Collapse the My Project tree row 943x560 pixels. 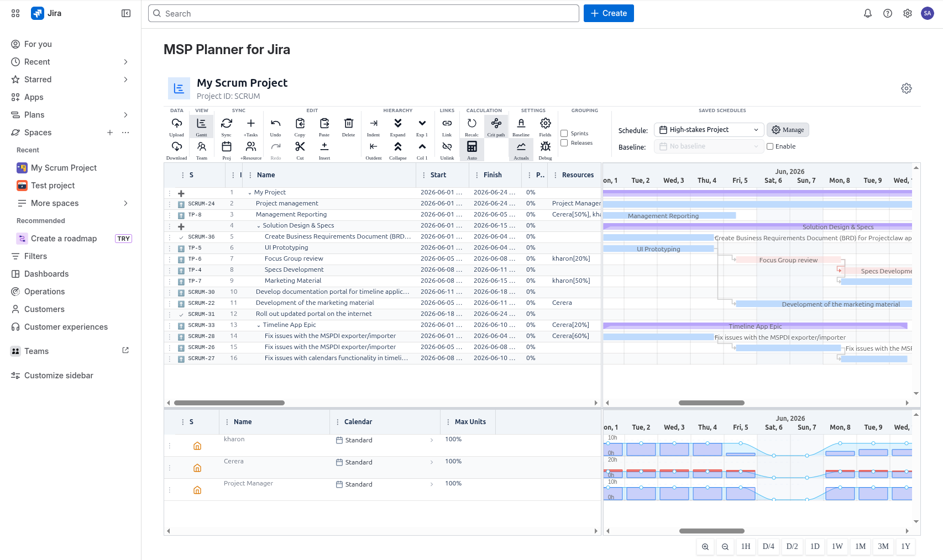tap(250, 193)
